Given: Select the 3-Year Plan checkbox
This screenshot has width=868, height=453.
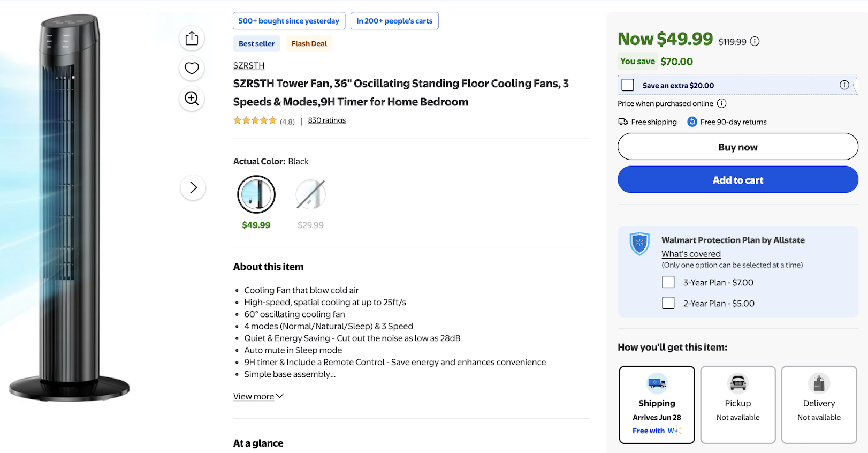Looking at the screenshot, I should click(668, 282).
